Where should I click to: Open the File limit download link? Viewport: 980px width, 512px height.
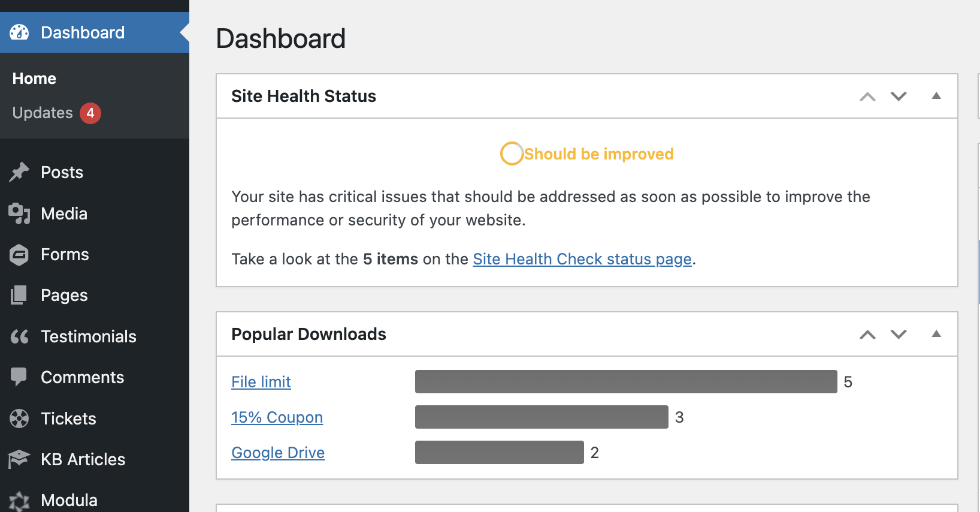click(x=261, y=382)
